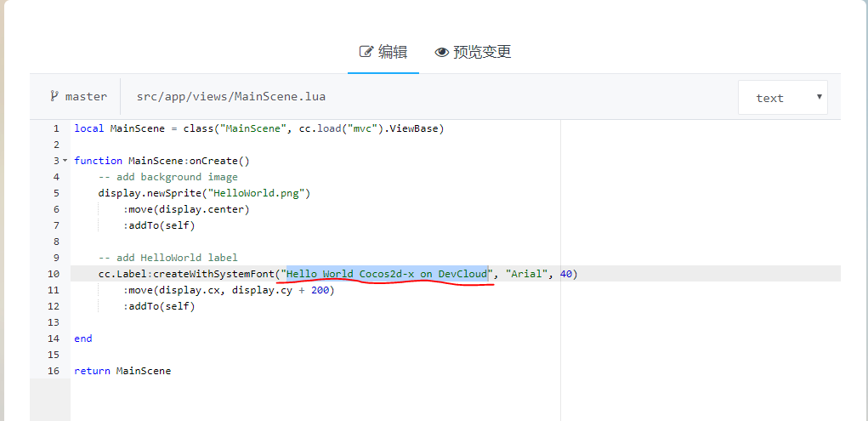
Task: Collapse the function fold arrow on line 3
Action: click(x=65, y=161)
